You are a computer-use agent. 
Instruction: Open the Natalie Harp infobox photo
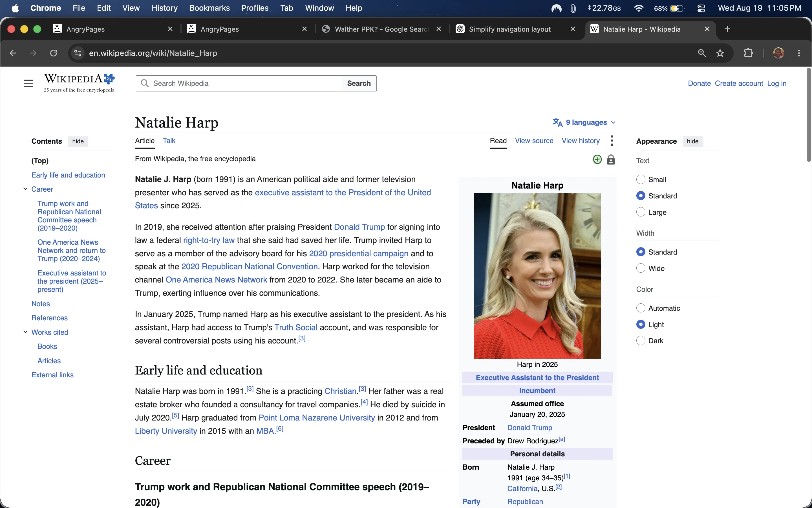click(x=537, y=276)
